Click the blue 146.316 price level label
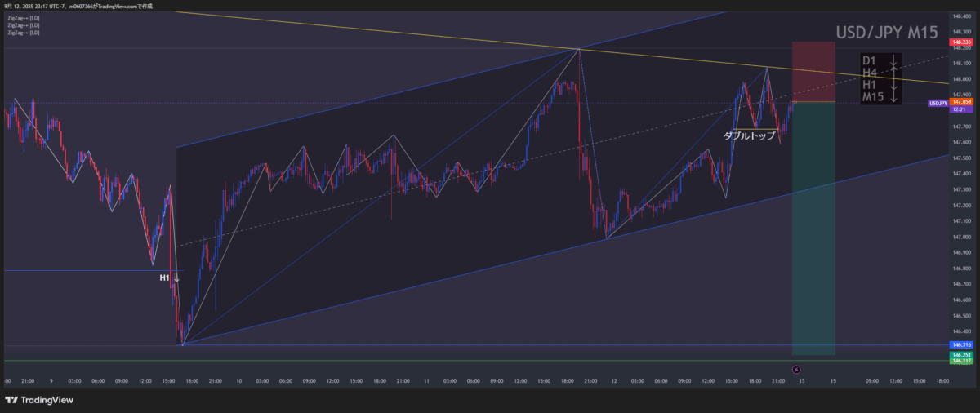The height and width of the screenshot is (413, 980). click(960, 345)
